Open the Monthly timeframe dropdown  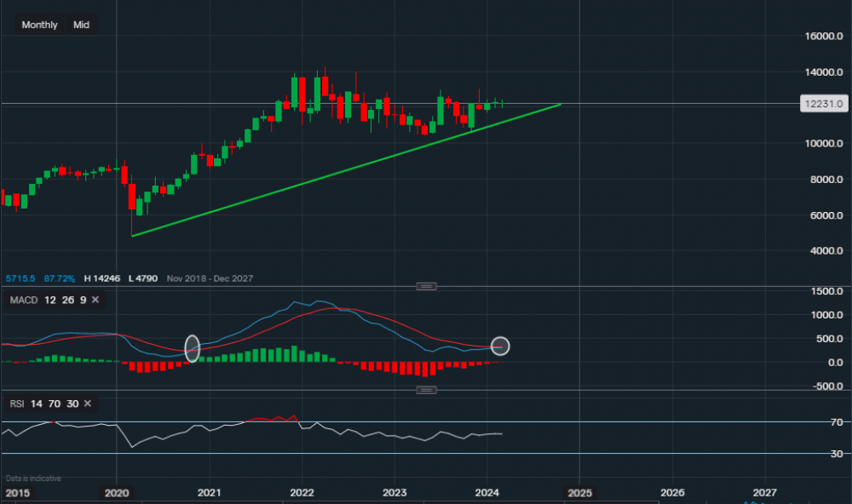click(x=39, y=25)
